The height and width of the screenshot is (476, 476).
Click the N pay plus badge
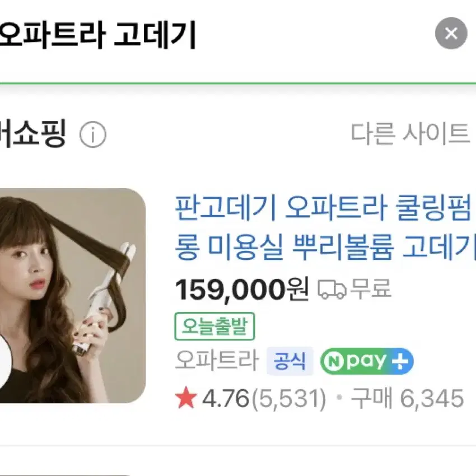(x=367, y=361)
